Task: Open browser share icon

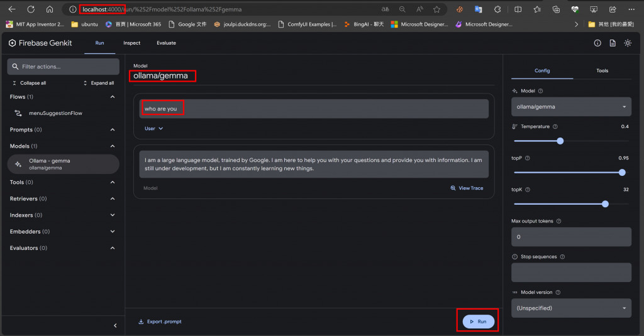Action: click(x=613, y=9)
